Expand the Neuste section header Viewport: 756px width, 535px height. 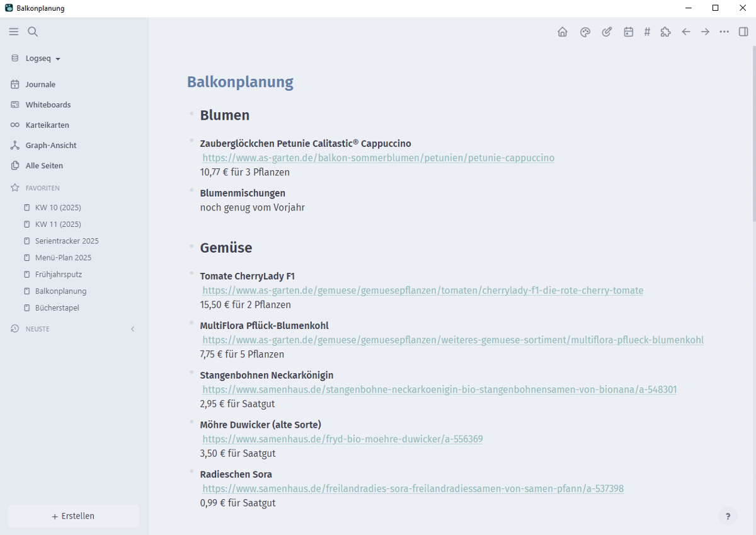(38, 329)
